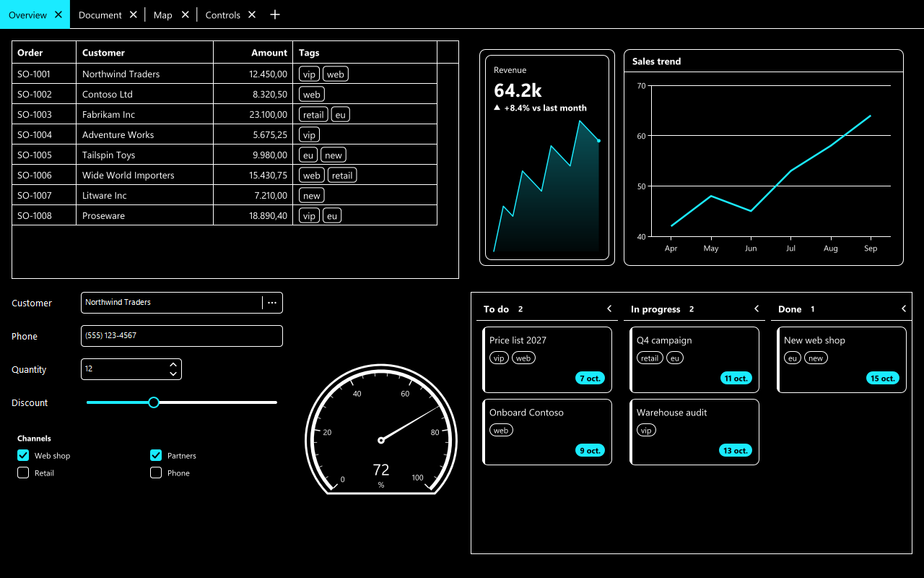Click amount 18.890,40 in table
This screenshot has height=578, width=924.
coord(253,215)
